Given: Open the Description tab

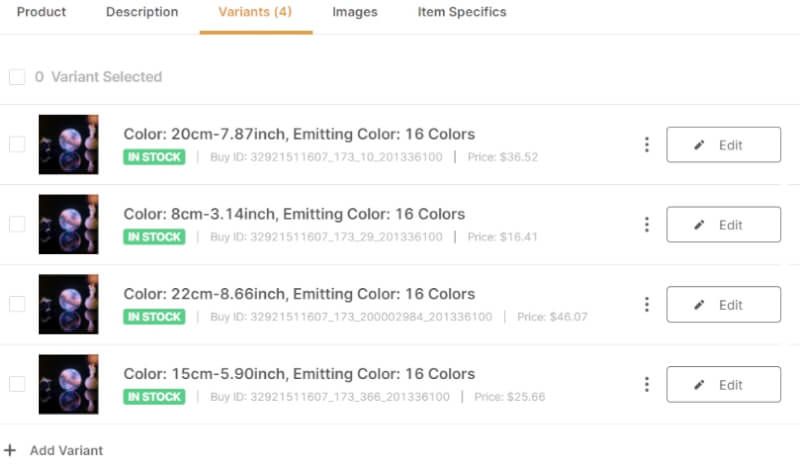Looking at the screenshot, I should coord(142,12).
